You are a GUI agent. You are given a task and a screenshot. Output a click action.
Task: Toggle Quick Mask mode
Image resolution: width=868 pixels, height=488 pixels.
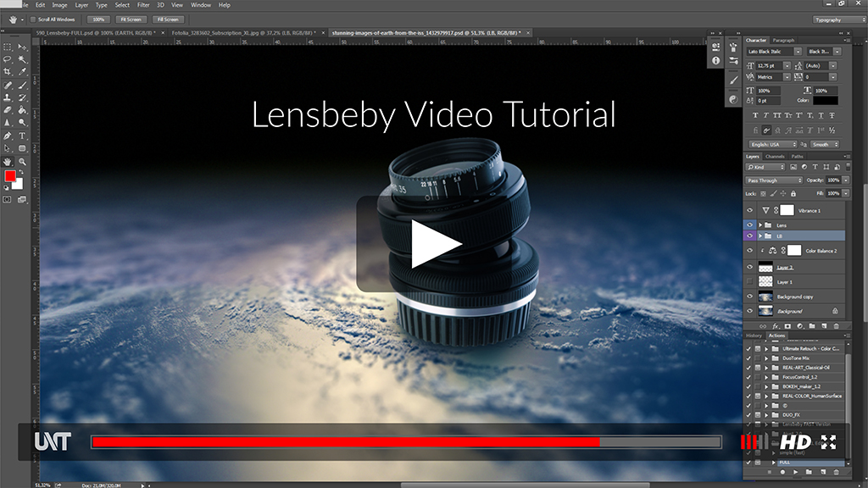(7, 199)
